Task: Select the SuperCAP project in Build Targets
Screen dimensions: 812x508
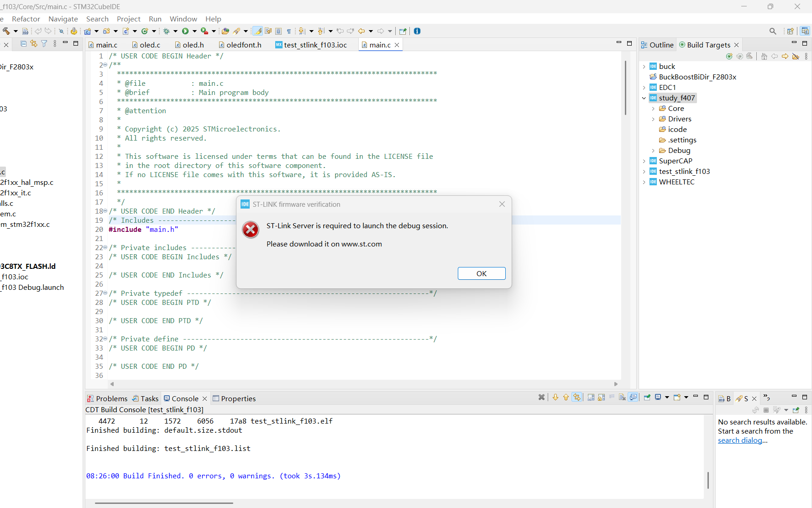Action: pos(676,161)
